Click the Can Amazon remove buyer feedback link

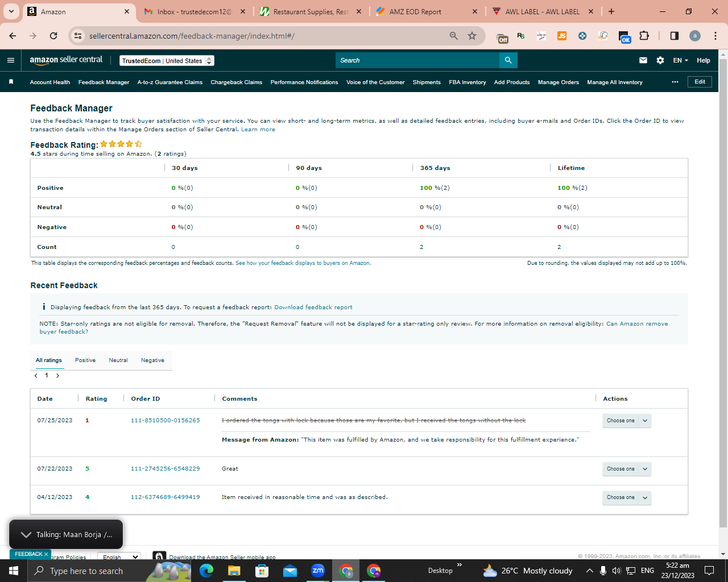point(354,328)
